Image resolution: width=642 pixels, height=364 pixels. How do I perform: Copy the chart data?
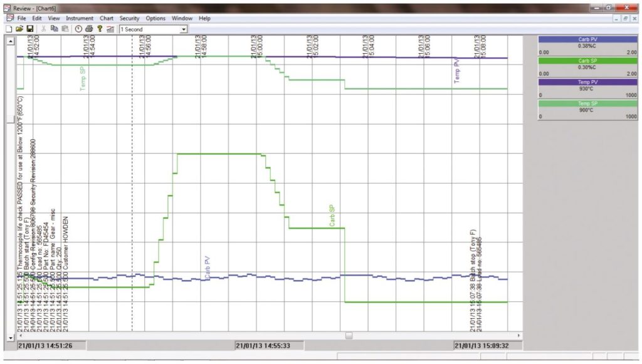(x=55, y=28)
